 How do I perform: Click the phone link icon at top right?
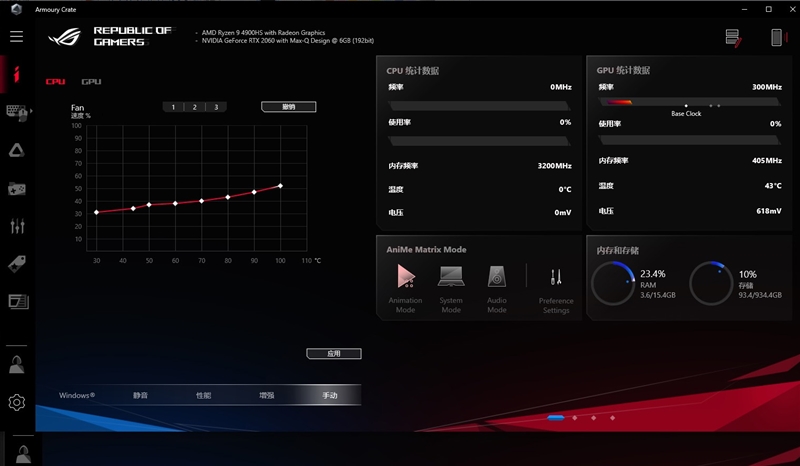click(x=775, y=38)
